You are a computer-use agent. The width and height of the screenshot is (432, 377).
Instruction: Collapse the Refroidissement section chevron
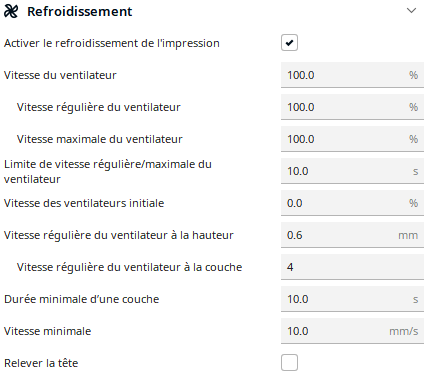[411, 11]
